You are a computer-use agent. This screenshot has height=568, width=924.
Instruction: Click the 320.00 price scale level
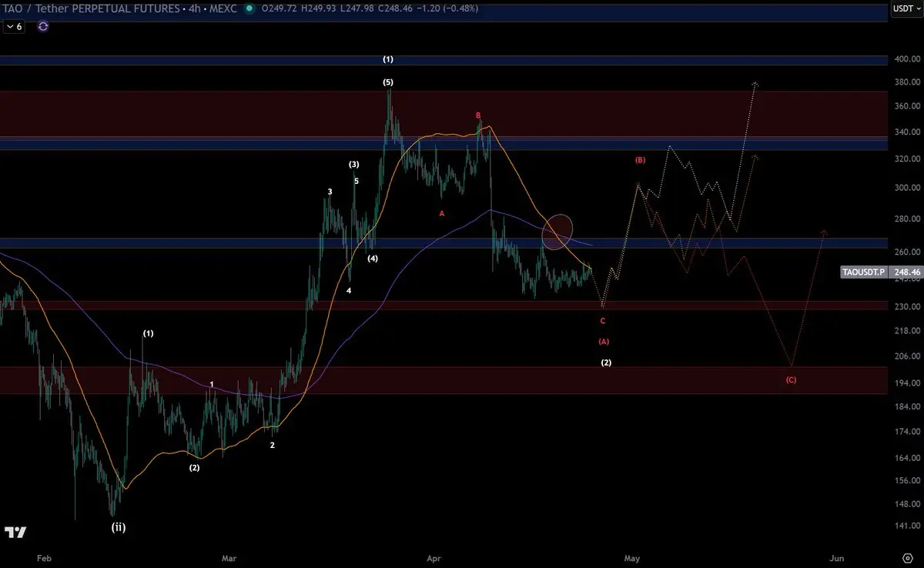907,159
